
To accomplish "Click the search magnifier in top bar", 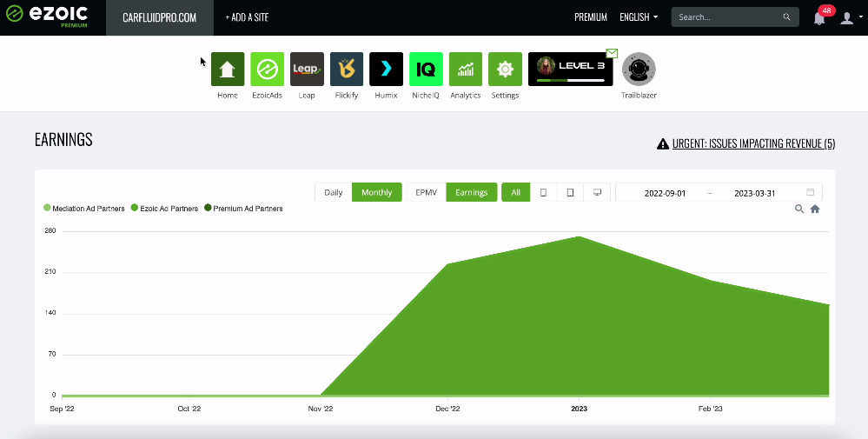I will 786,17.
